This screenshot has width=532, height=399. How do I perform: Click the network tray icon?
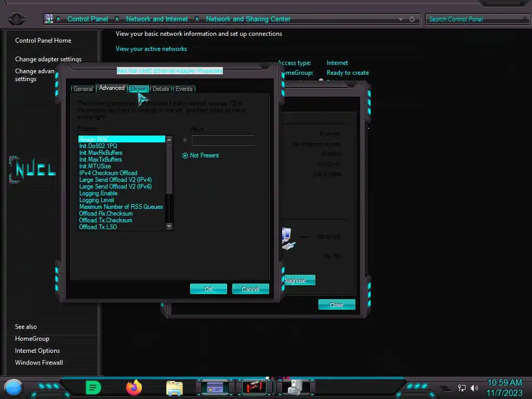(x=461, y=388)
